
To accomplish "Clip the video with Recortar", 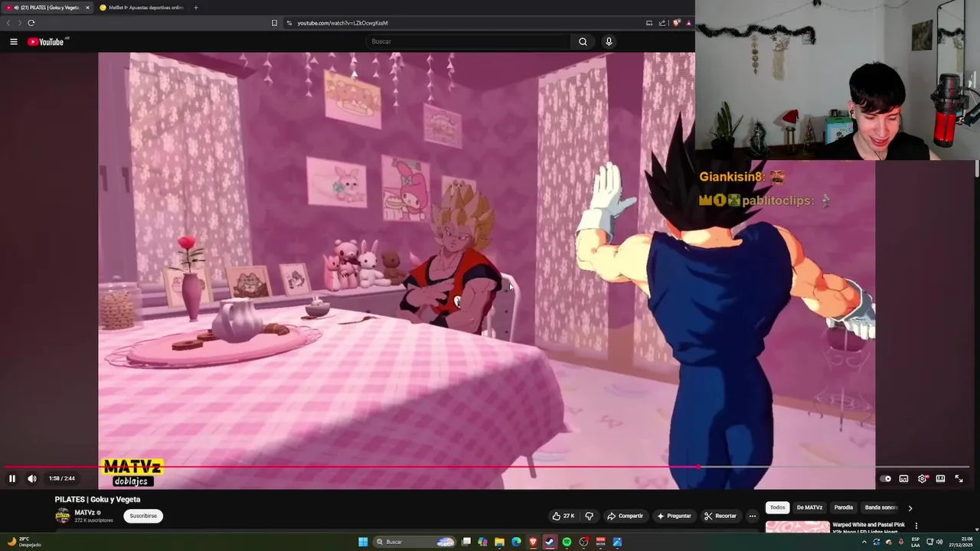I will tap(720, 516).
